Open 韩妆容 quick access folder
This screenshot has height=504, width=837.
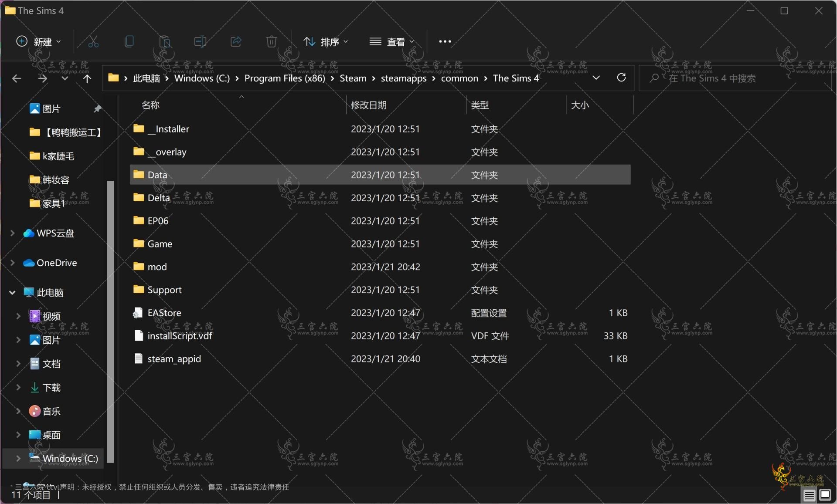coord(50,179)
